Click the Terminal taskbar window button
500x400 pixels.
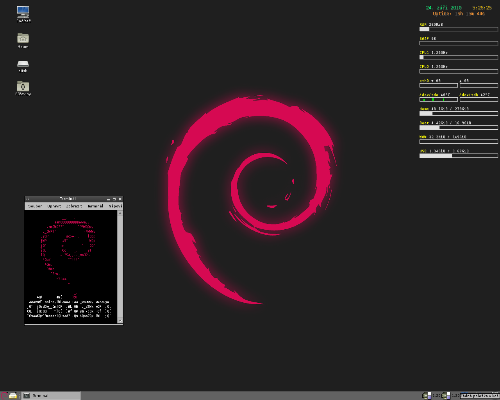(x=51, y=396)
